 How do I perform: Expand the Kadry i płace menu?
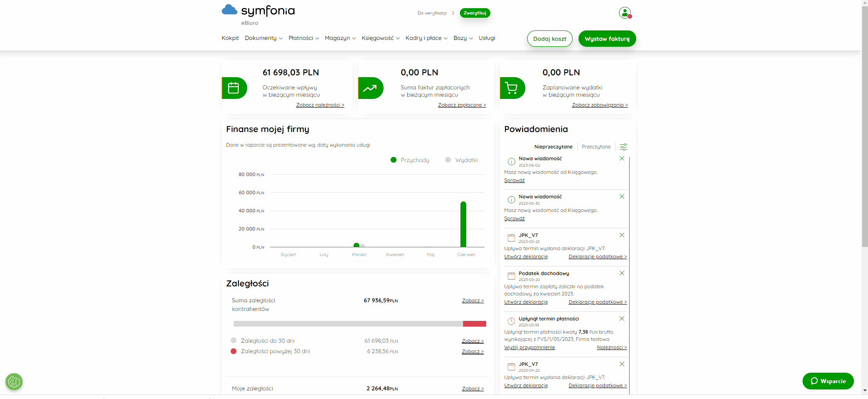427,38
